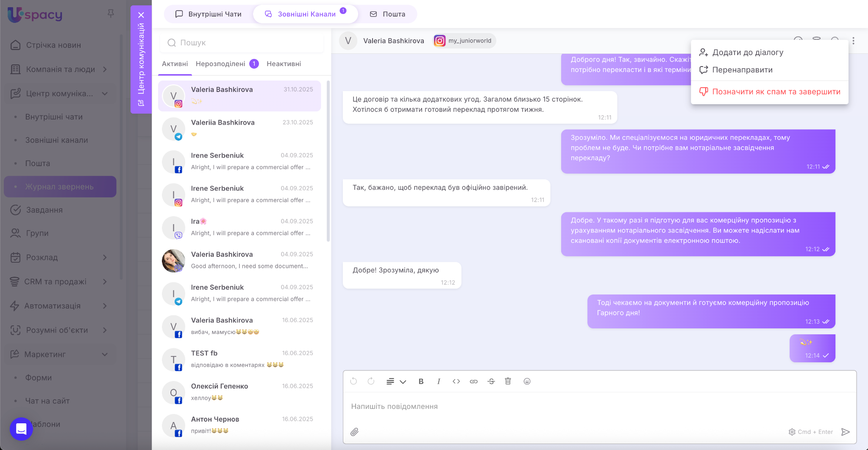Click the trash clear formatting icon
Screen dimensions: 868x450
tap(508, 381)
